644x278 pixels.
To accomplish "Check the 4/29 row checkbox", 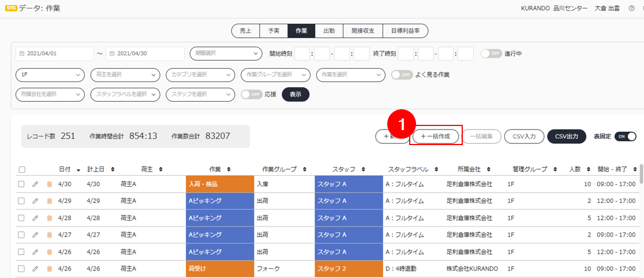I will 21,201.
